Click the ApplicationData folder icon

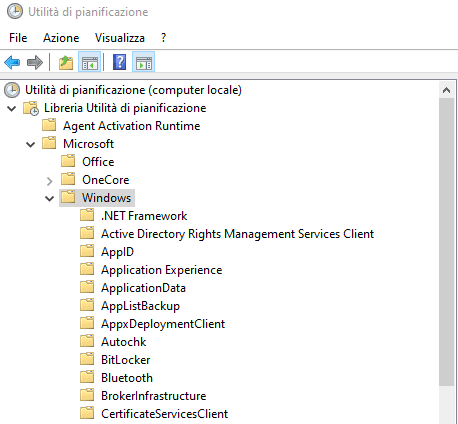pos(87,287)
